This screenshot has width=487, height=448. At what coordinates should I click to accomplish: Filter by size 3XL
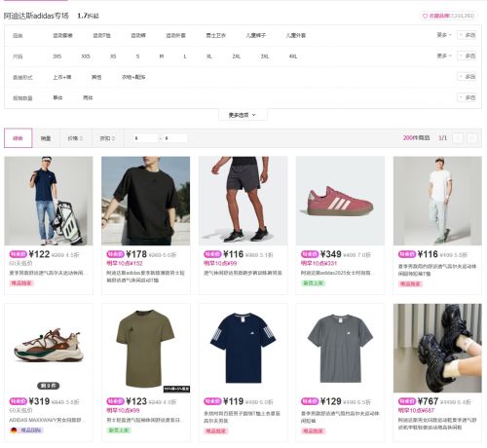click(265, 56)
